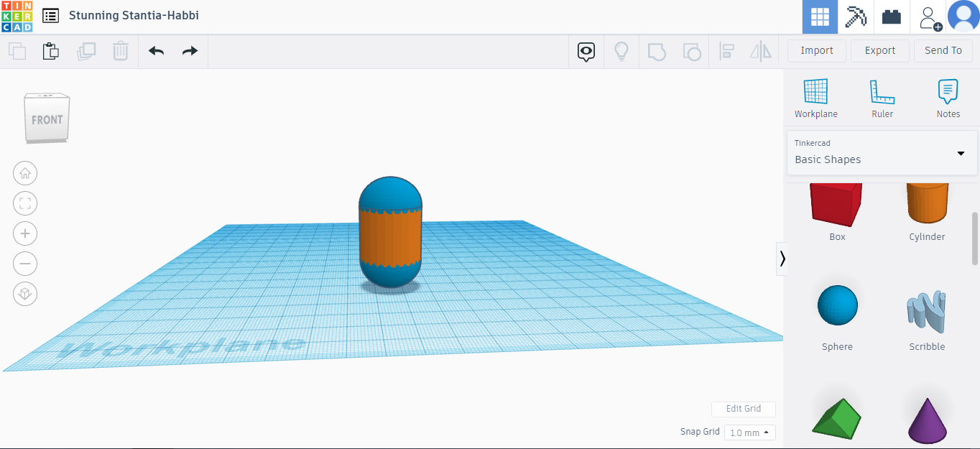Click the Export button
The width and height of the screenshot is (980, 449).
tap(880, 50)
